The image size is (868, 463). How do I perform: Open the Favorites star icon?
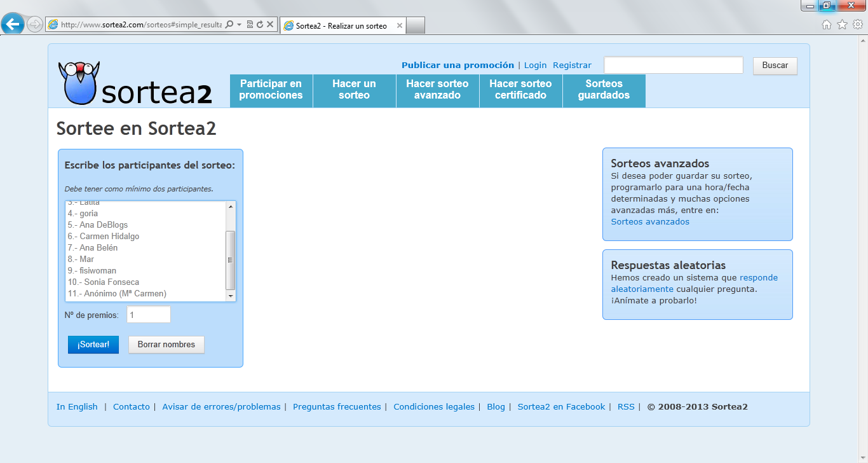[x=842, y=25]
